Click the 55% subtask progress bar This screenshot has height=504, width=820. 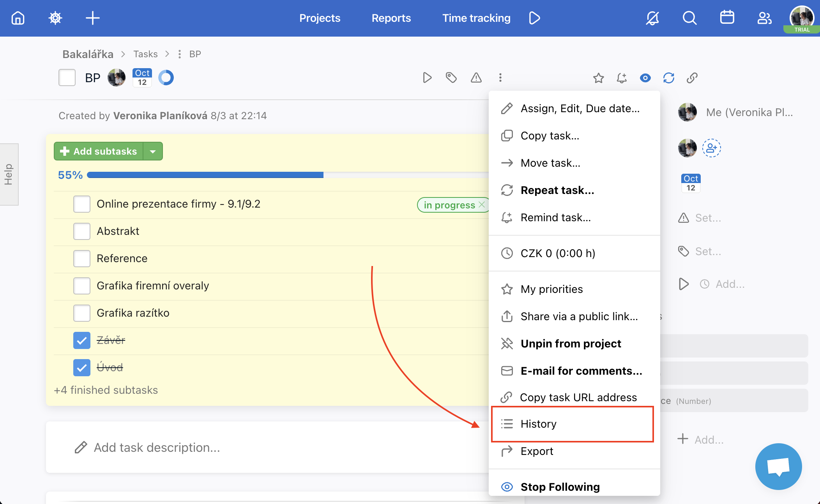tap(288, 175)
